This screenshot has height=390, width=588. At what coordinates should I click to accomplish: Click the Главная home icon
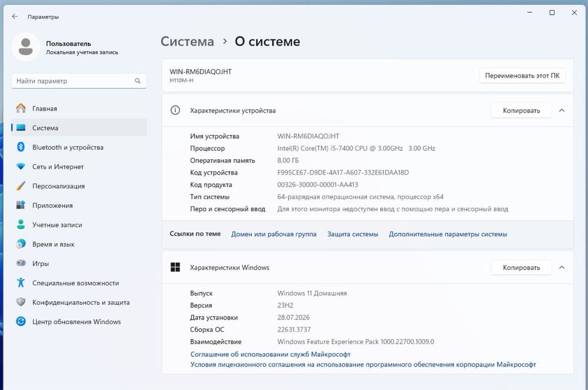[x=21, y=108]
